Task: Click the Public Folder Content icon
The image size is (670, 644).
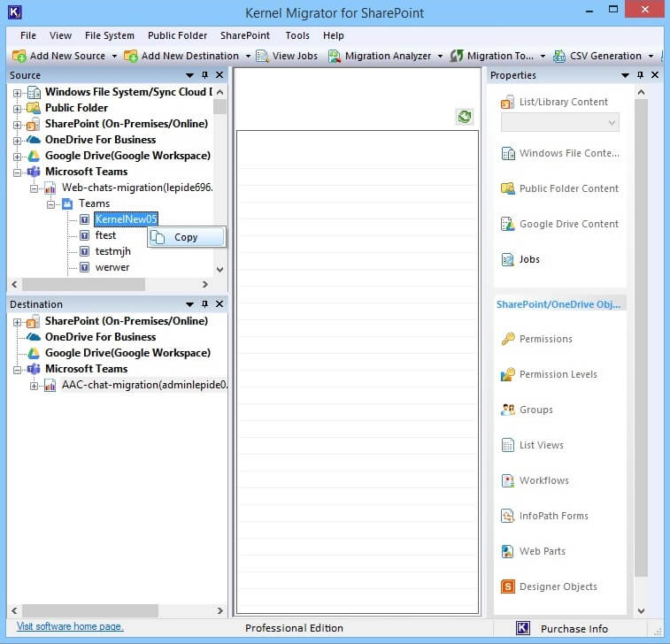Action: [x=508, y=188]
